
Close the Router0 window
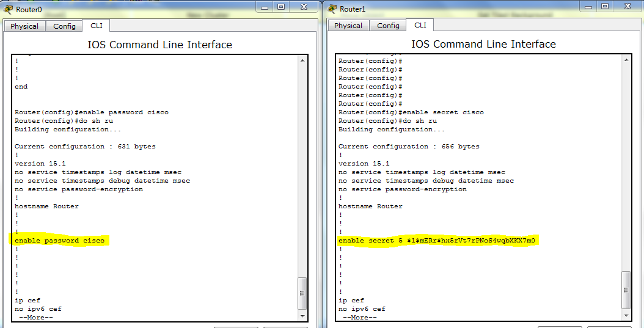point(304,7)
